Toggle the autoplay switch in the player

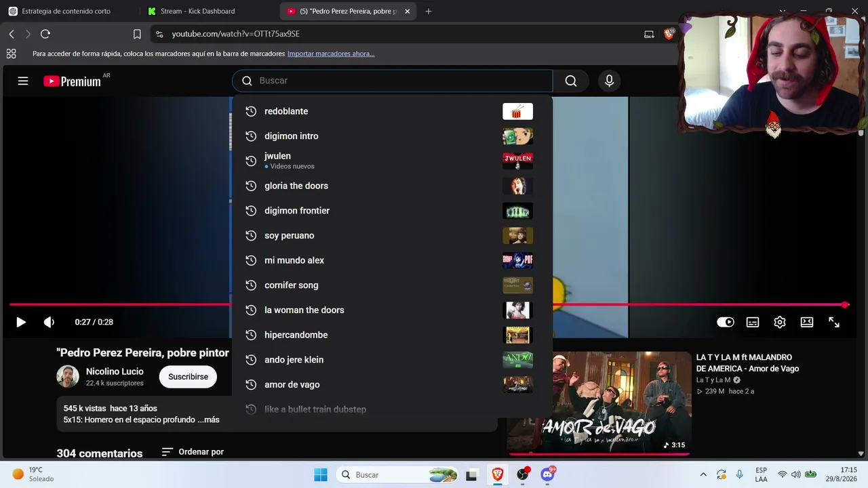coord(726,323)
